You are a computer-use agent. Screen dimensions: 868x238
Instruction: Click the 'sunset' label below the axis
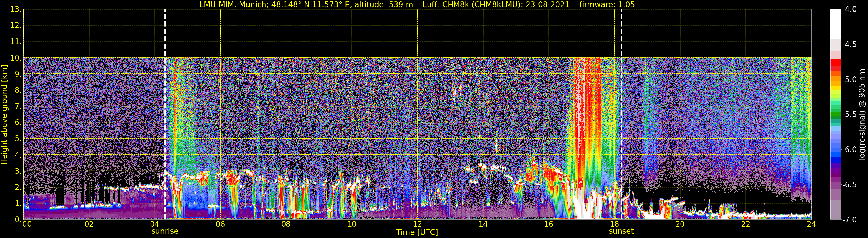pos(621,231)
